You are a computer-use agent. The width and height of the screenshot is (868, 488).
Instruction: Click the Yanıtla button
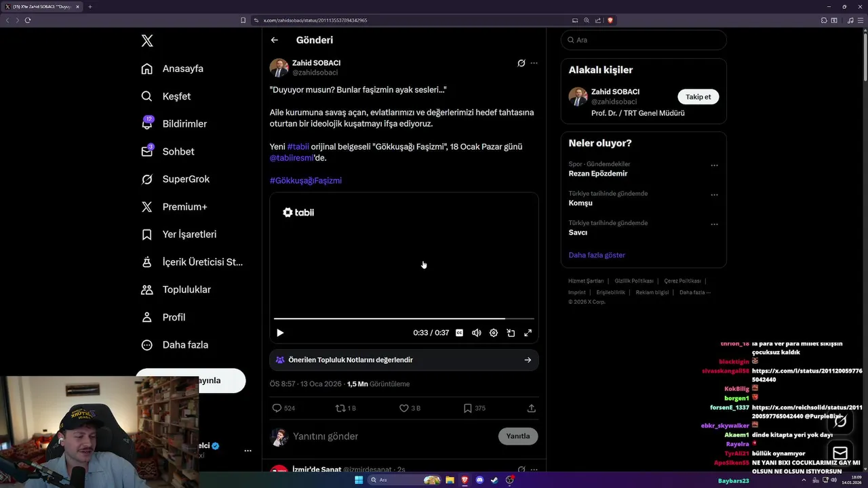(518, 436)
